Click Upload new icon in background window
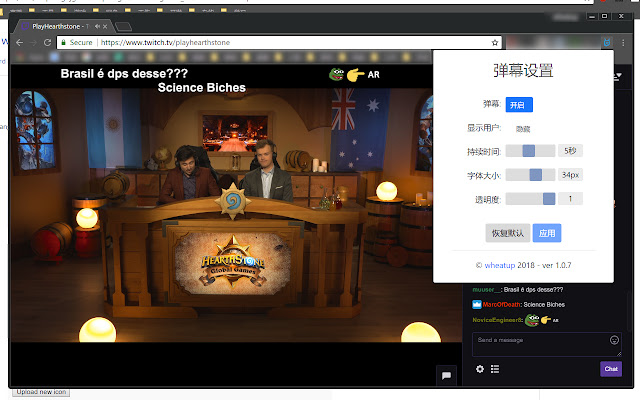This screenshot has width=640, height=400. [41, 392]
